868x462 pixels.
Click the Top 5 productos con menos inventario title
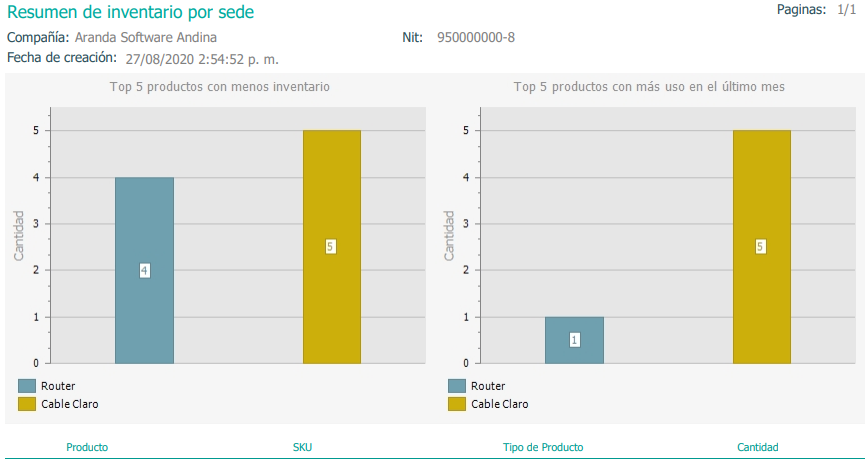tap(220, 87)
